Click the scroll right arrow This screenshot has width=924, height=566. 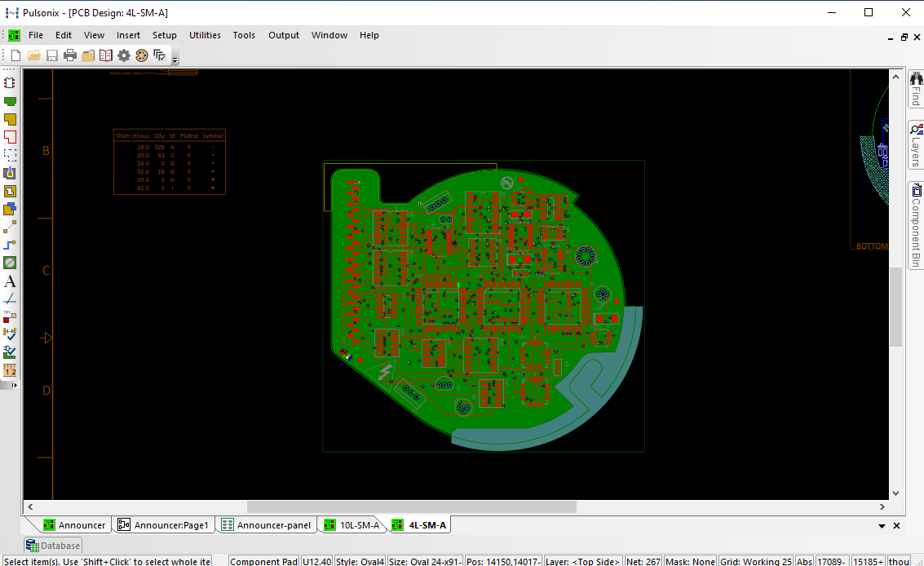point(882,507)
